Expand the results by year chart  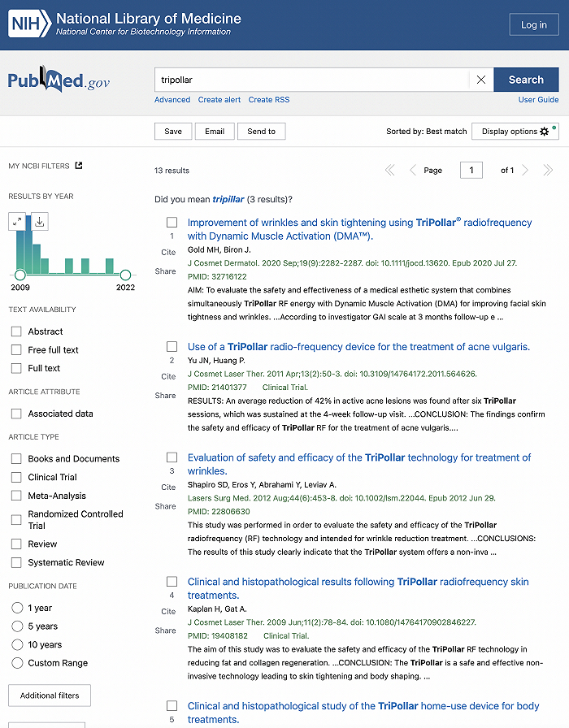pos(18,221)
